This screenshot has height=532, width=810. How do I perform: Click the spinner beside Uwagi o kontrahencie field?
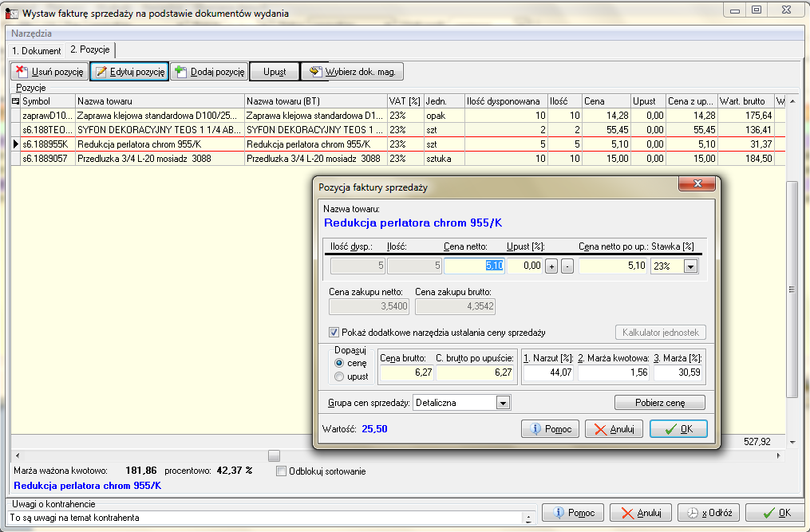pyautogui.click(x=528, y=518)
